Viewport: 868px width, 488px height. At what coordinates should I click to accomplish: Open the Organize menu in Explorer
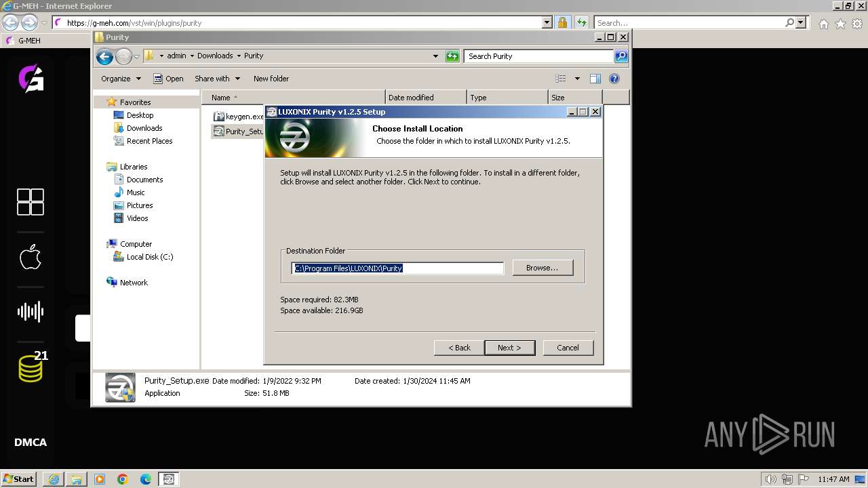(121, 79)
